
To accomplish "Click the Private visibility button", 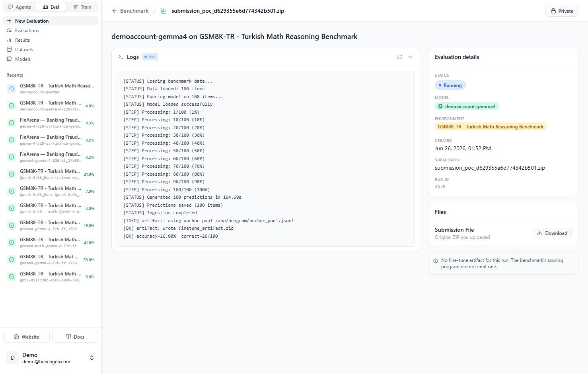I will pos(562,11).
